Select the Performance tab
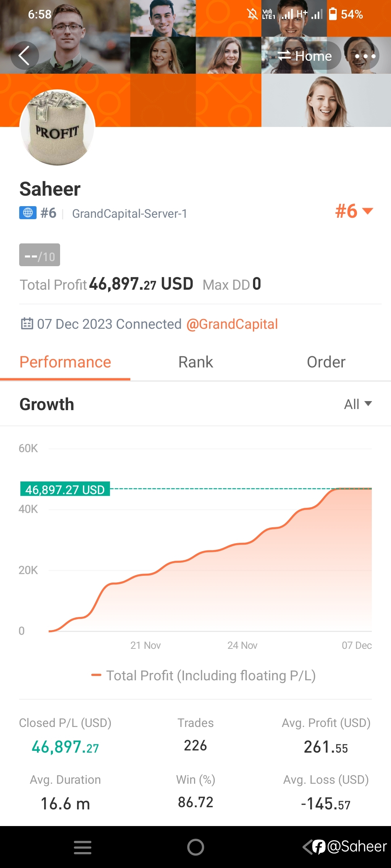 click(65, 362)
